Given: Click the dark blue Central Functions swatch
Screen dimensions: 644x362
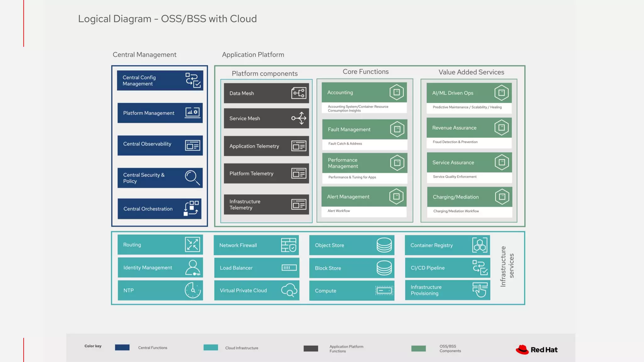Looking at the screenshot, I should pyautogui.click(x=122, y=348).
